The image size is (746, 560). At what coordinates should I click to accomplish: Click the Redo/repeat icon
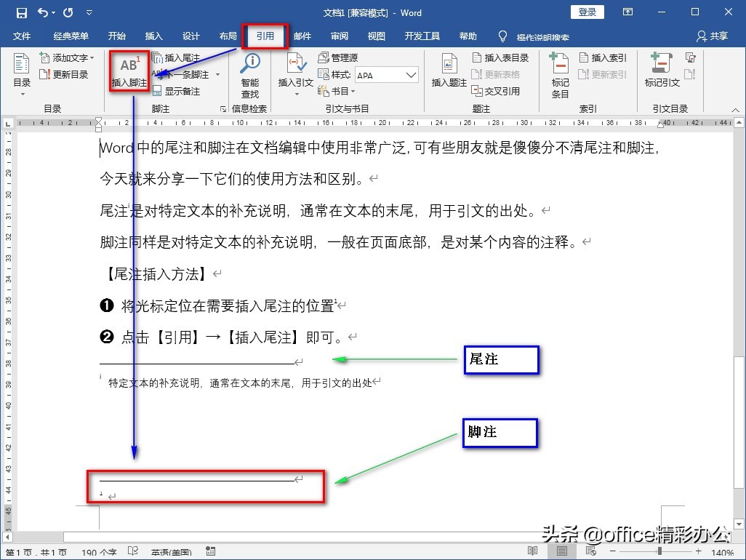pyautogui.click(x=68, y=13)
